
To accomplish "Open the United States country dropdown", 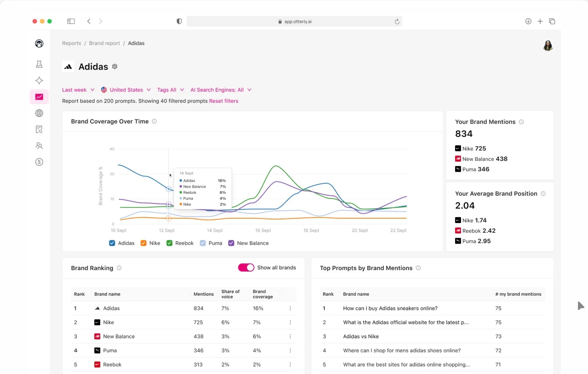I will 126,90.
